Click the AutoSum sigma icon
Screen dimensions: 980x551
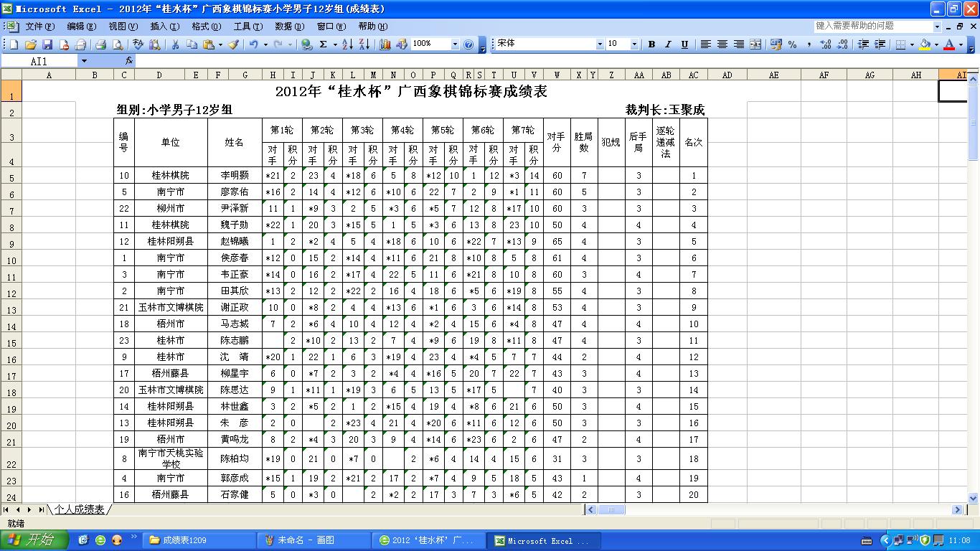point(323,44)
